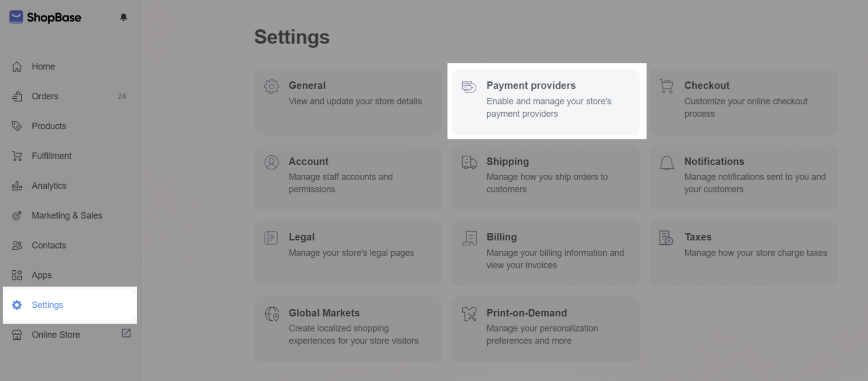The image size is (868, 381).
Task: Click the Orders count badge 24
Action: point(122,97)
